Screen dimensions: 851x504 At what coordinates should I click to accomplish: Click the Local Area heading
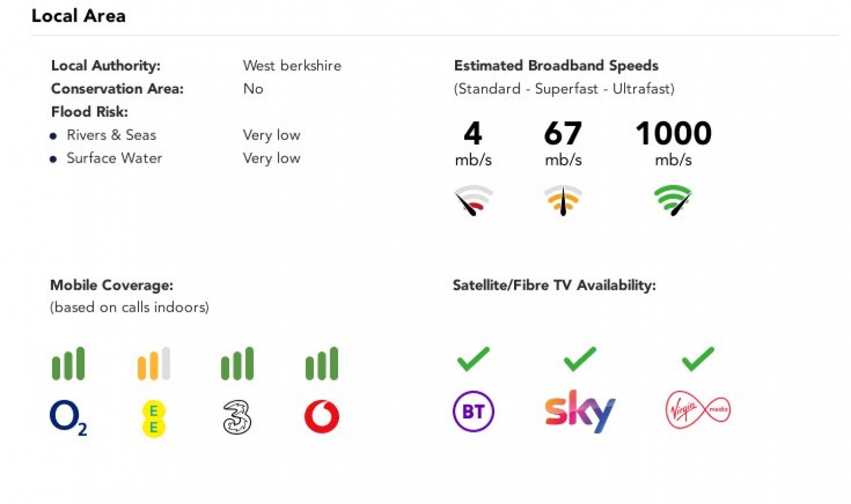(78, 16)
